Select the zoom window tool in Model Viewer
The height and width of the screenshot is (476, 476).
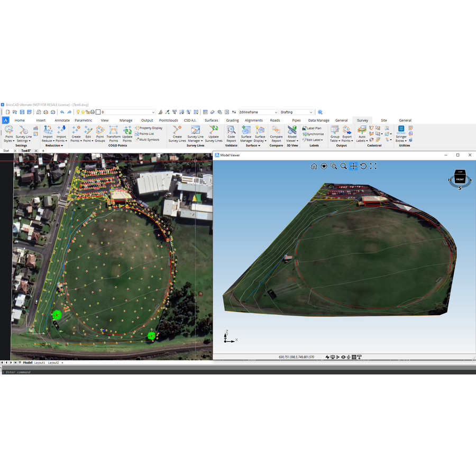point(334,166)
